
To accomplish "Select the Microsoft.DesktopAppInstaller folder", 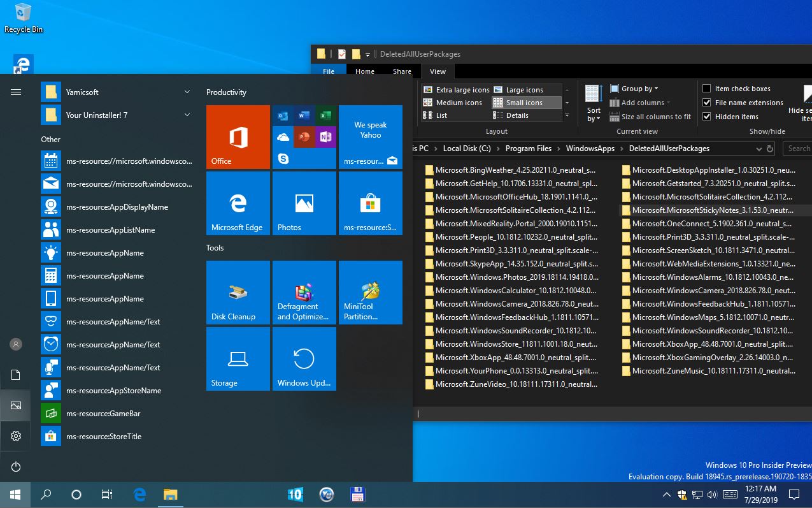I will pyautogui.click(x=708, y=170).
